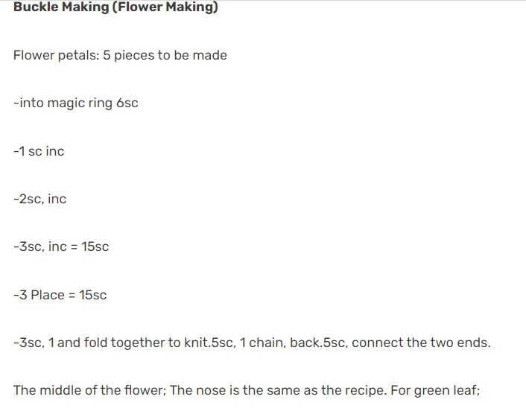Click the text 'connect the two ends'
This screenshot has width=526, height=420.
(419, 343)
